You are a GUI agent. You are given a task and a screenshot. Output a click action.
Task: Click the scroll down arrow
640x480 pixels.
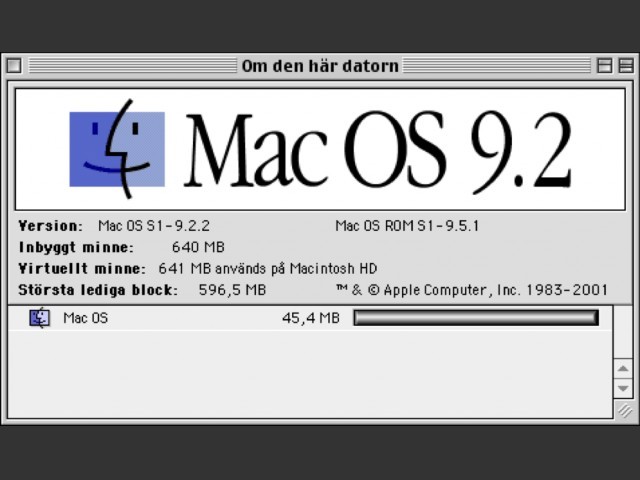tap(623, 388)
